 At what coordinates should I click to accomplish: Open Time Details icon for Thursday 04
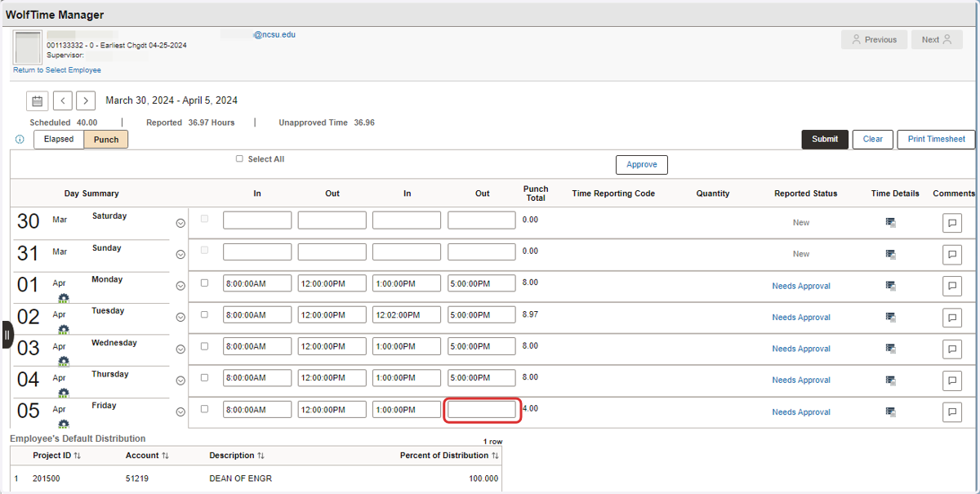(891, 380)
